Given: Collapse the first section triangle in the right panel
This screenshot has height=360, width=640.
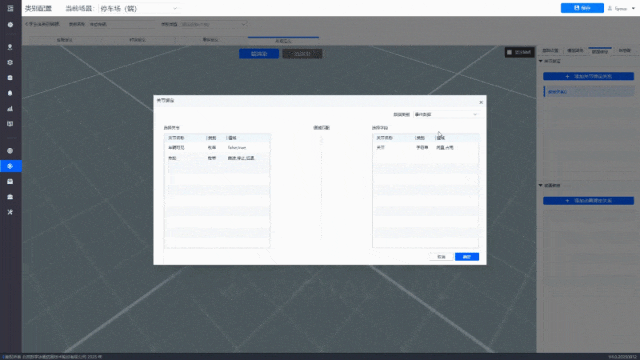Looking at the screenshot, I should point(541,61).
